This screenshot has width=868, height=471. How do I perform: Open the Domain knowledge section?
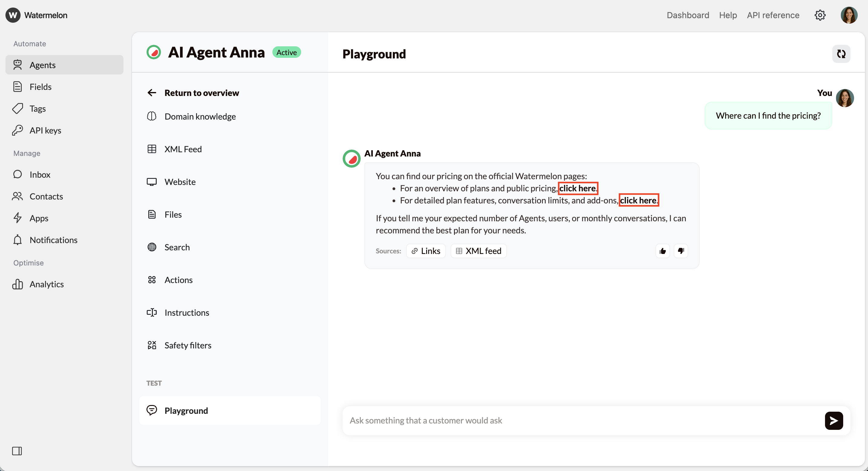pos(200,117)
